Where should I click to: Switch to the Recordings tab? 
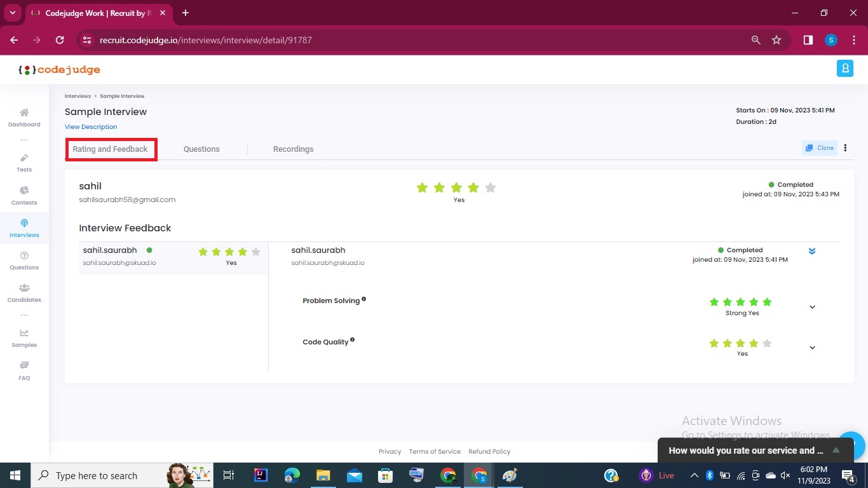[x=293, y=149]
